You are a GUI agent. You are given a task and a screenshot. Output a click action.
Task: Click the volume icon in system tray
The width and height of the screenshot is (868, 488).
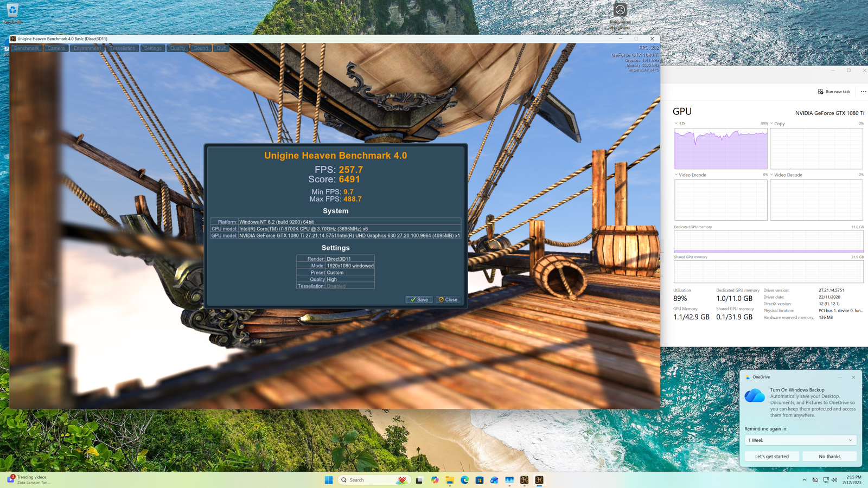(834, 480)
